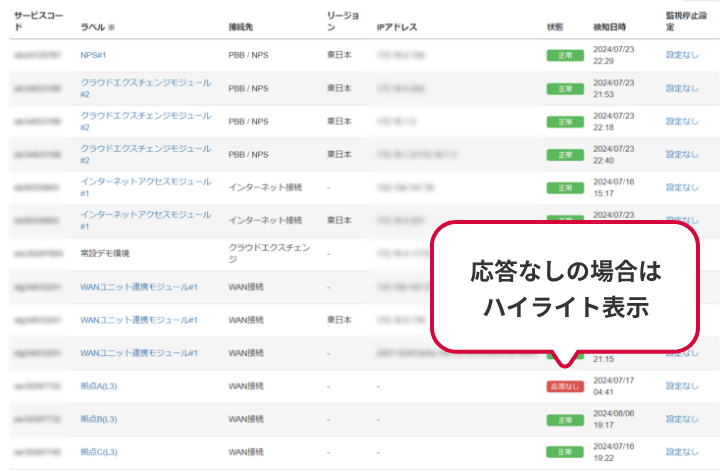This screenshot has width=728, height=470.
Task: Click the 正常 badge detected at 21:53
Action: pyautogui.click(x=565, y=88)
